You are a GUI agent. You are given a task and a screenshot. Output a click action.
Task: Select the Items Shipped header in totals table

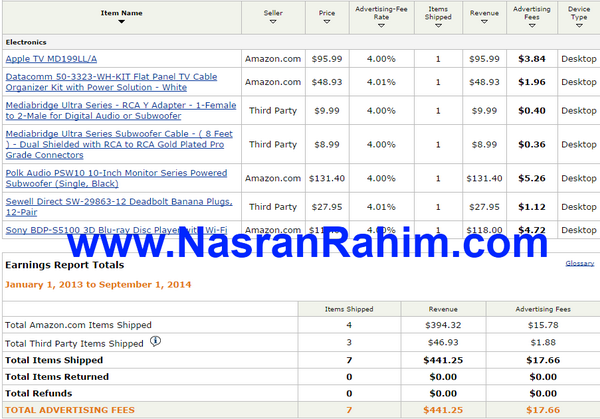(x=349, y=309)
